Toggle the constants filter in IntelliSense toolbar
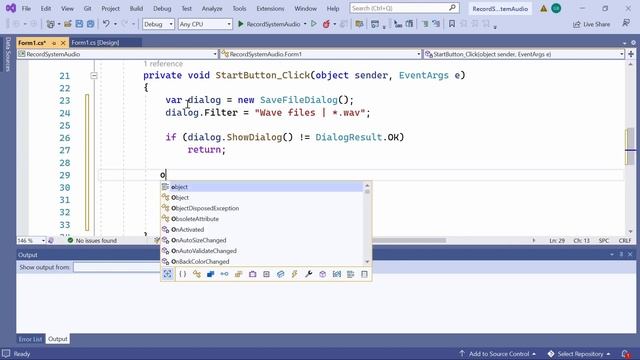This screenshot has height=360, width=640. pyautogui.click(x=267, y=274)
